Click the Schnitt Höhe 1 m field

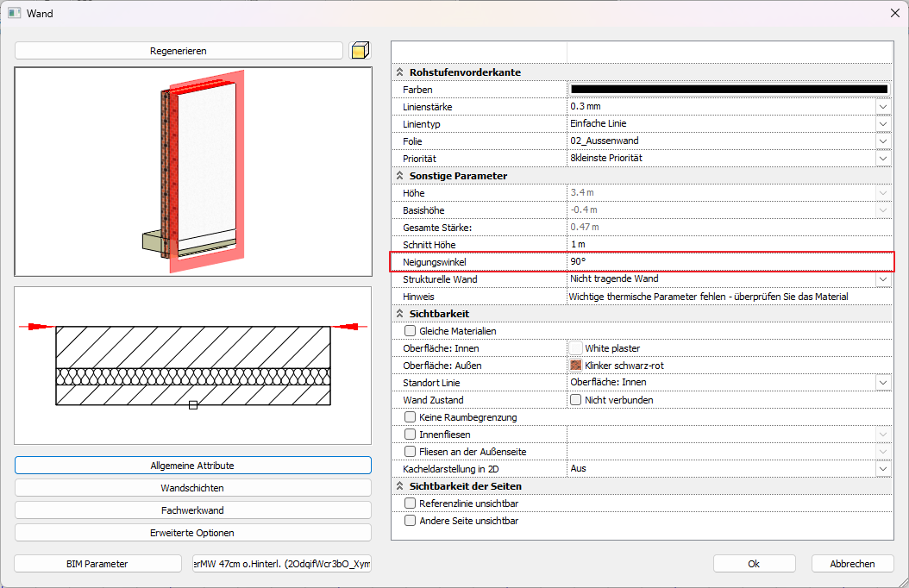(730, 245)
